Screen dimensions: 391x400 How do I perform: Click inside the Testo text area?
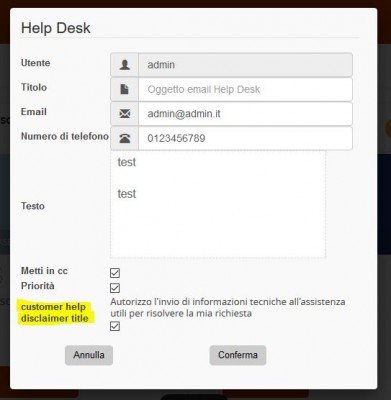point(218,204)
